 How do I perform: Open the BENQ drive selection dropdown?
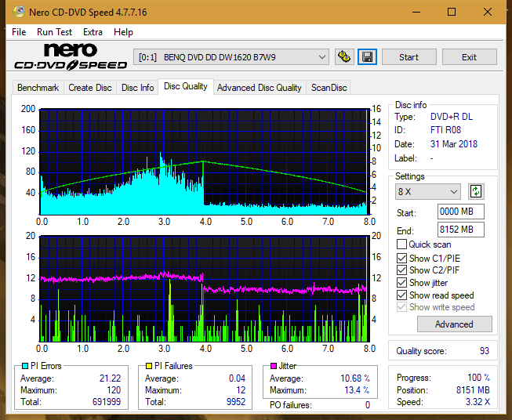tap(231, 57)
